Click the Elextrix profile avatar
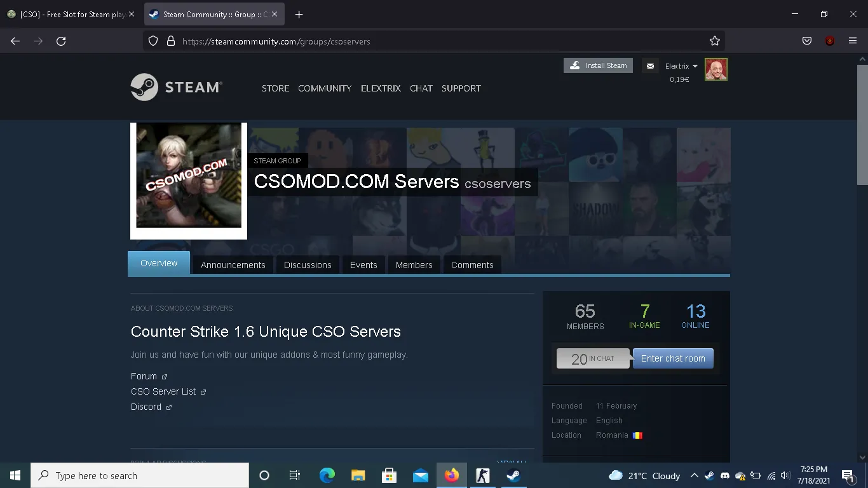The image size is (868, 488). pos(716,69)
